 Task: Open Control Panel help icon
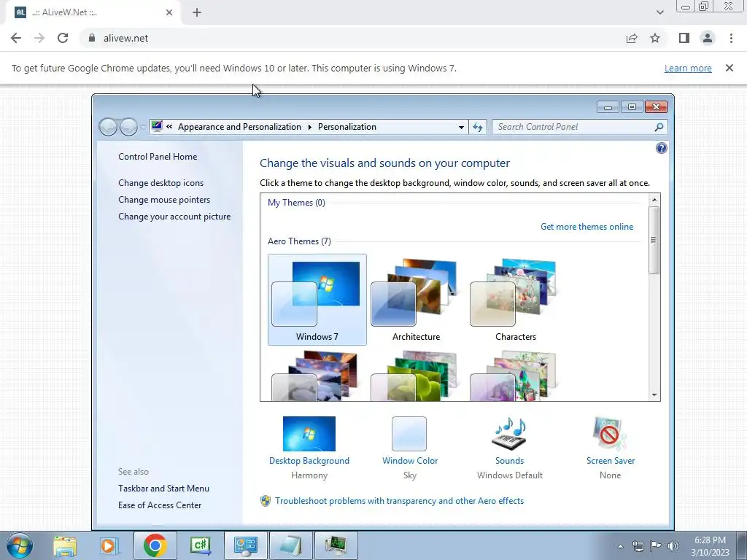[x=661, y=148]
